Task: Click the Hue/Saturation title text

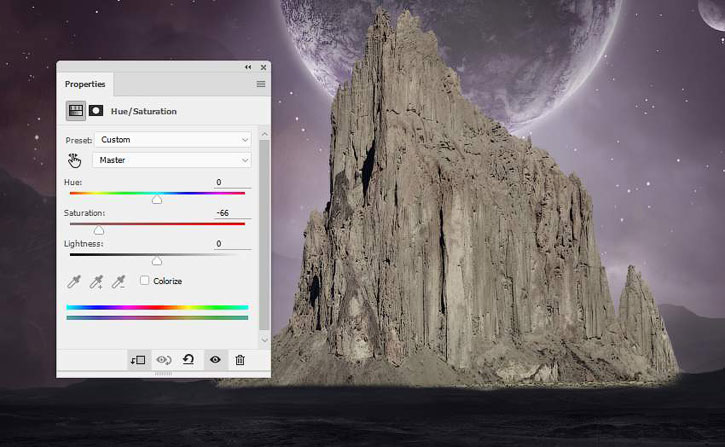Action: click(x=144, y=111)
